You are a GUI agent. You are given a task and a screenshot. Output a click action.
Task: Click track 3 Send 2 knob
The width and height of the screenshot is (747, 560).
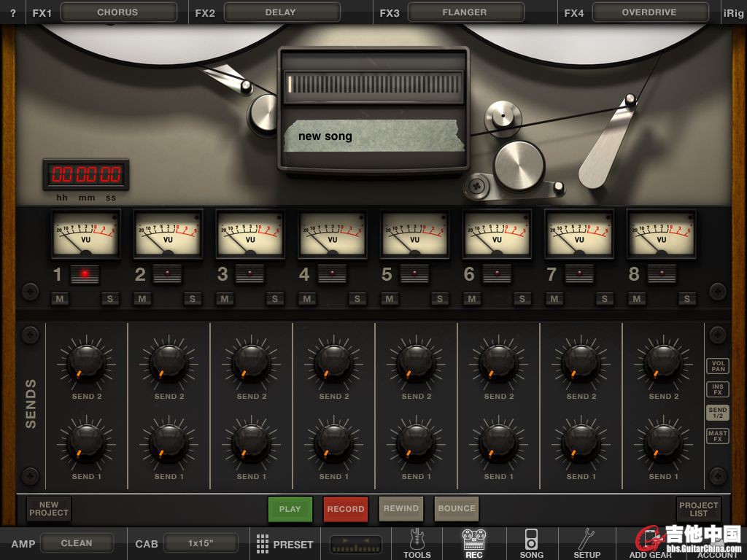pos(251,364)
